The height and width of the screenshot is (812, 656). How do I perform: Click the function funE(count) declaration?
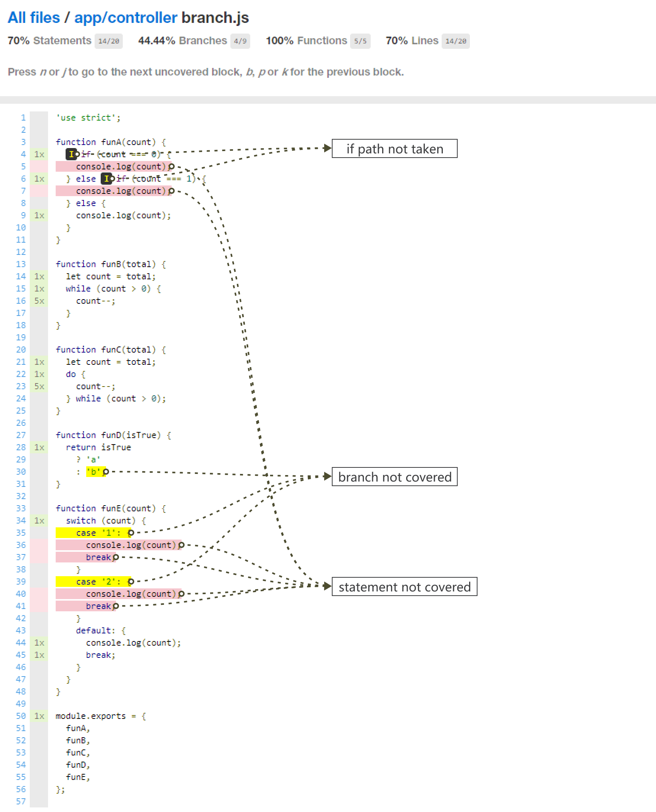(x=111, y=508)
